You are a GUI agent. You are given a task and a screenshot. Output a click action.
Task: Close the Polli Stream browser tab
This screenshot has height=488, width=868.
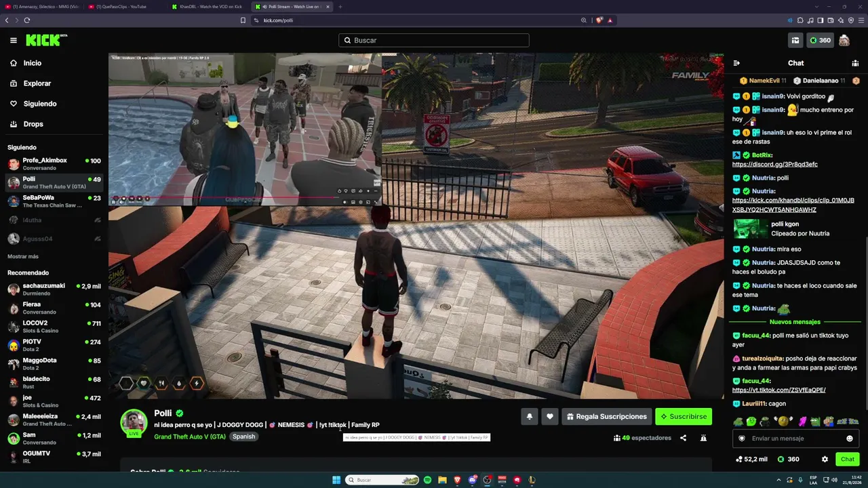328,7
